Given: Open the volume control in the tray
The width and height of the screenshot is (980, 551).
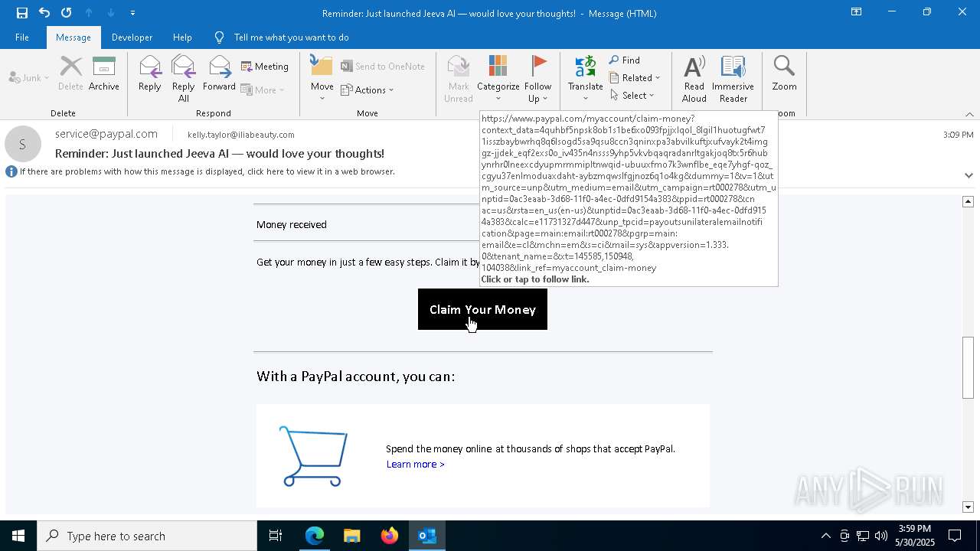Looking at the screenshot, I should pyautogui.click(x=880, y=536).
